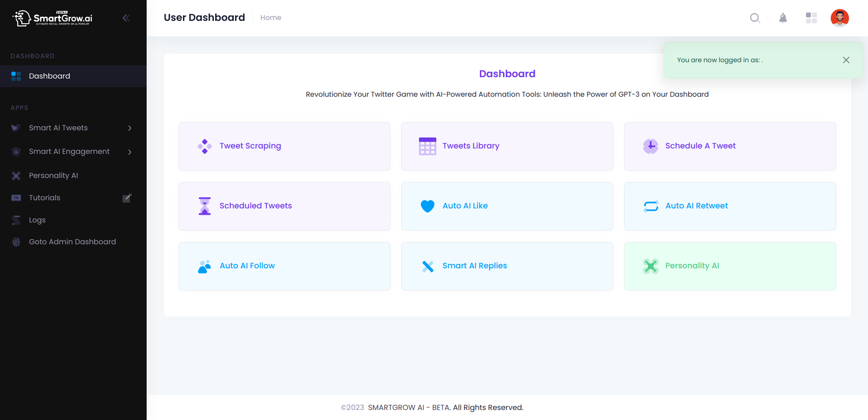Collapse the sidebar with the double-chevron
Screen dimensions: 868x420
tap(126, 18)
